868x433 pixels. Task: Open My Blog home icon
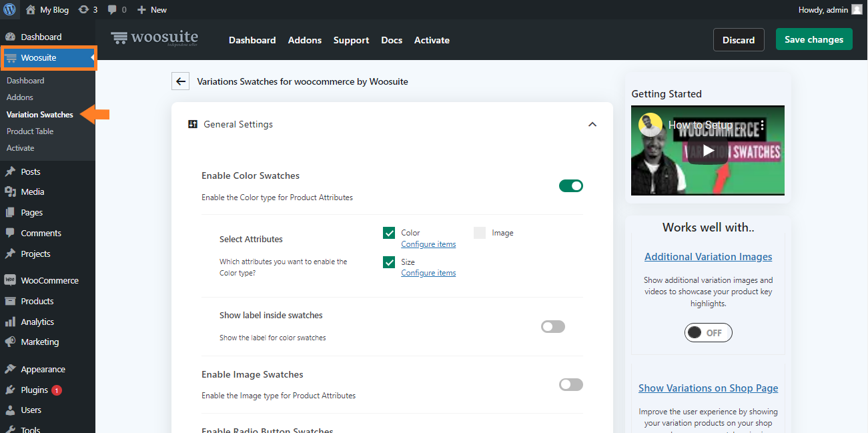point(31,9)
